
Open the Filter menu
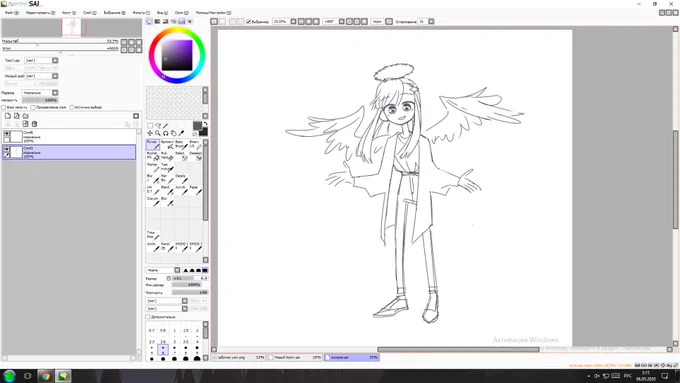pyautogui.click(x=141, y=13)
